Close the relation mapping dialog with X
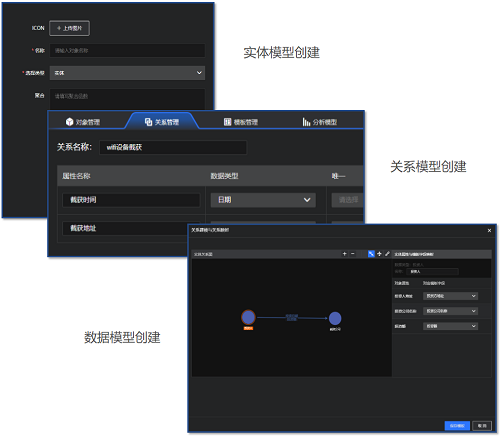Image resolution: width=500 pixels, height=436 pixels. 489,230
